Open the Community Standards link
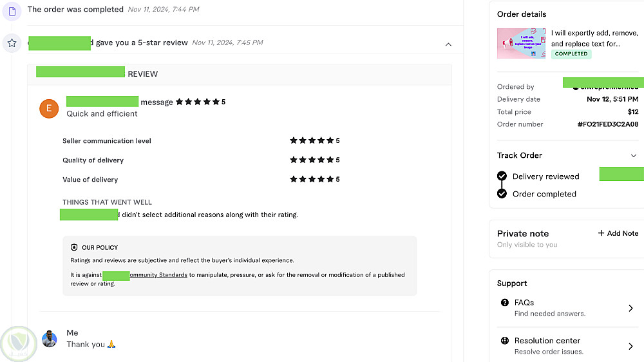The image size is (644, 362). pyautogui.click(x=158, y=275)
